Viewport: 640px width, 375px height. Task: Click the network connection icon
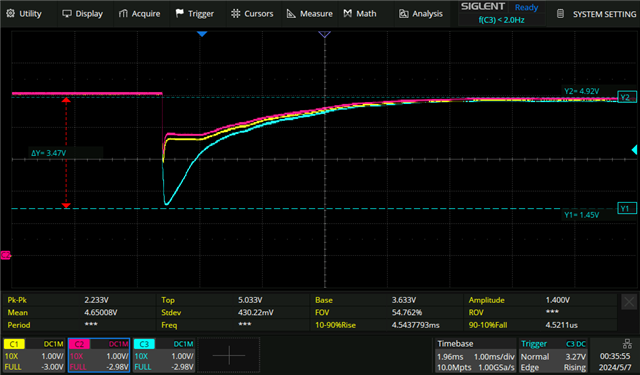pyautogui.click(x=627, y=344)
